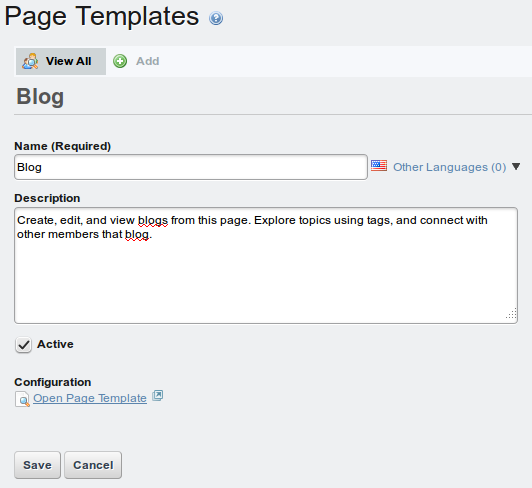Screen dimensions: 532x488
Task: Click the Name (Required) label
Action: pos(62,146)
